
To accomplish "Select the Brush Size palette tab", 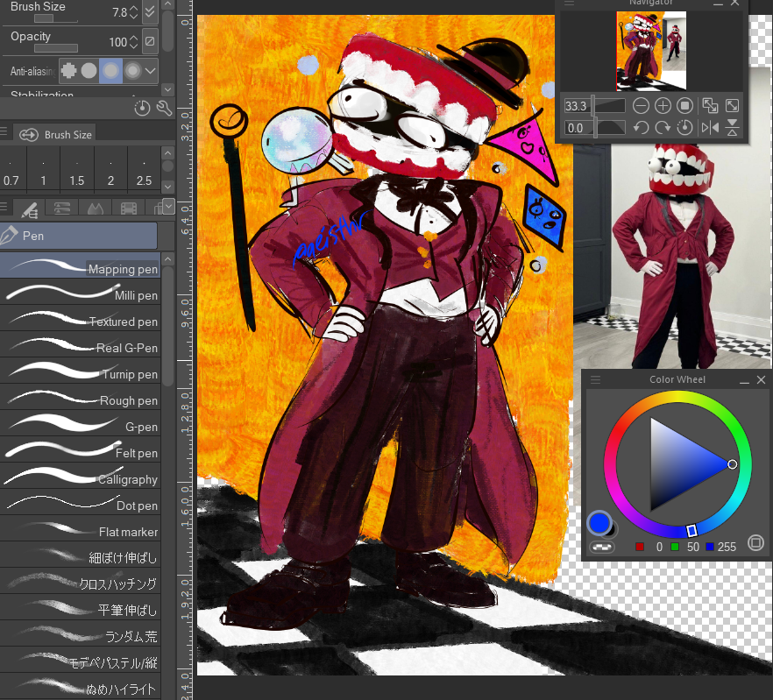I will coord(55,134).
